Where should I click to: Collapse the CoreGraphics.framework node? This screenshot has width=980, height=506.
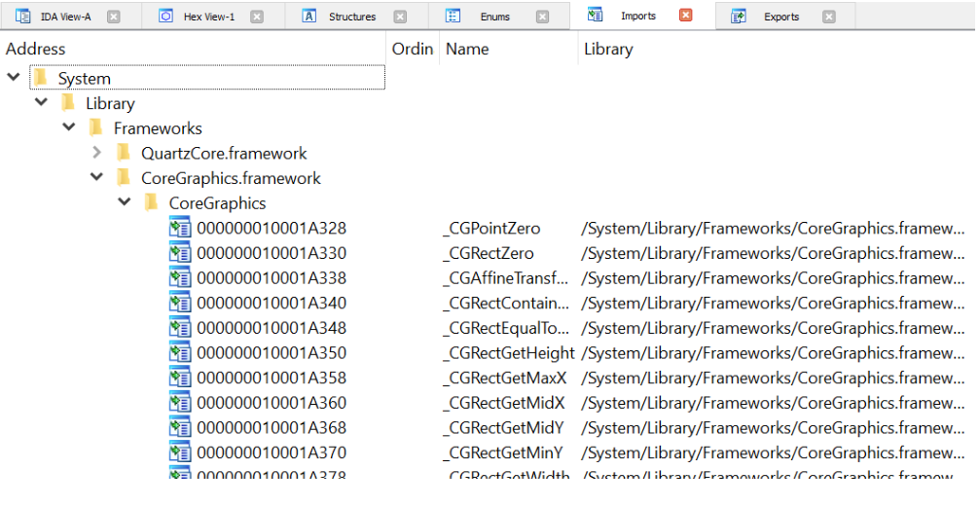(x=96, y=177)
